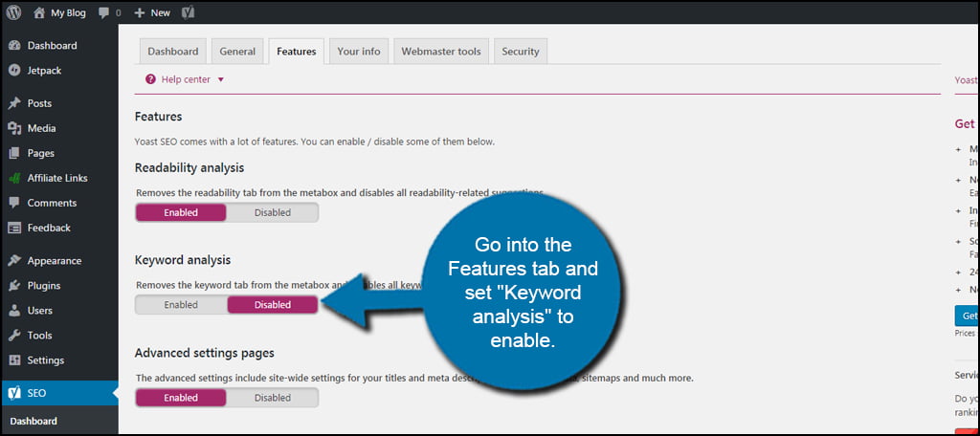
Task: Set Advanced settings pages to Enabled
Action: click(x=181, y=397)
